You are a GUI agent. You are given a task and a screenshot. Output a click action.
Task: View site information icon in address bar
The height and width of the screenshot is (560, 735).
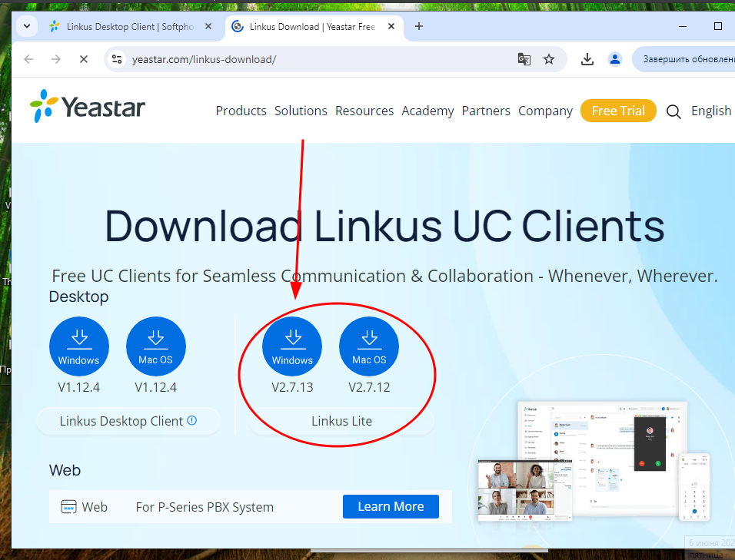click(117, 59)
